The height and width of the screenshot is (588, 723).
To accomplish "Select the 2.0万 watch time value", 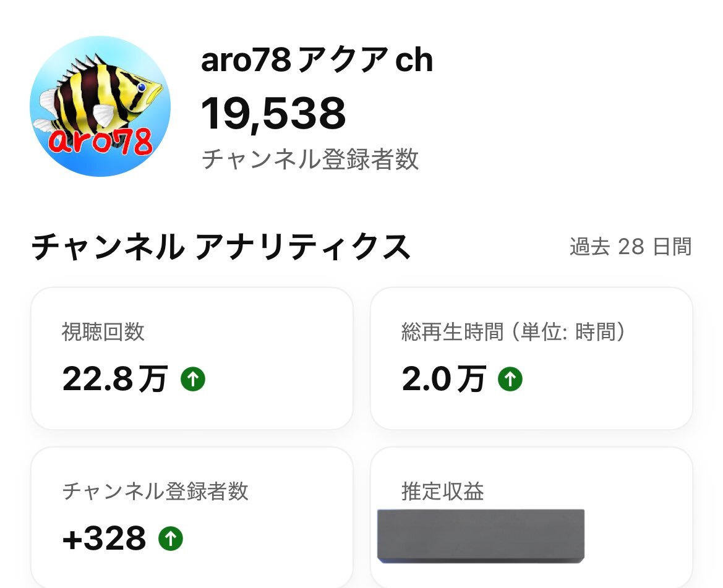I will click(x=443, y=379).
